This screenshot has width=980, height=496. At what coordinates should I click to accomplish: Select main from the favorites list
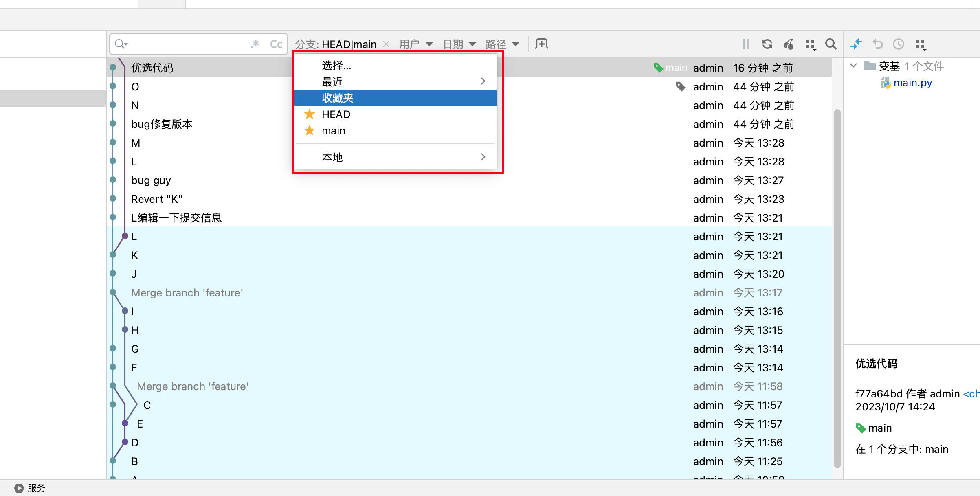334,131
